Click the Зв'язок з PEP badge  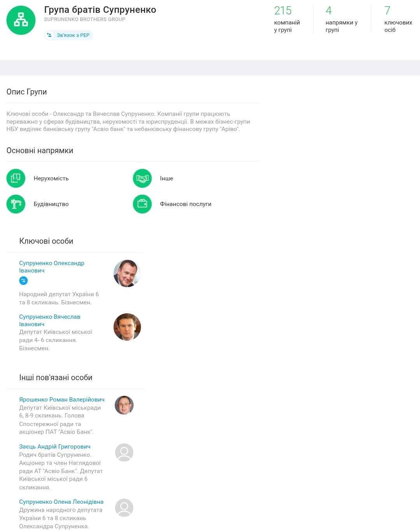click(68, 35)
